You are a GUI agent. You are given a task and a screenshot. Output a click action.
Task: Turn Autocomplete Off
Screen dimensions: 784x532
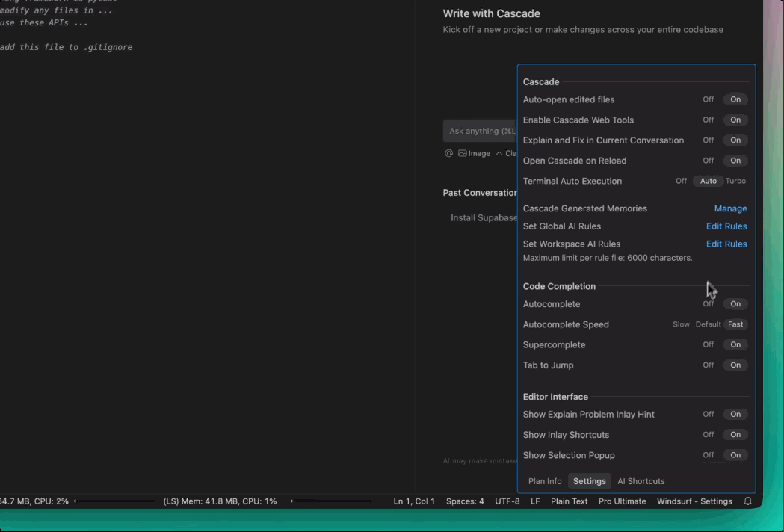708,304
